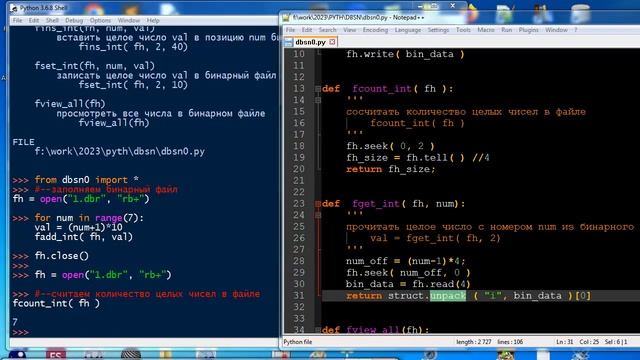Click the 'Col : 25' status bar entry
The height and width of the screenshot is (360, 640).
589,342
